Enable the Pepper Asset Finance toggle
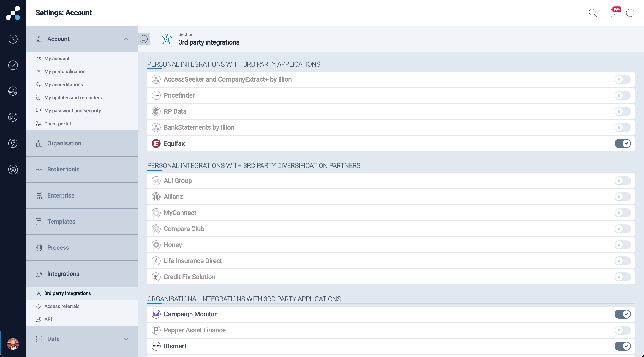The width and height of the screenshot is (644, 357). click(623, 330)
